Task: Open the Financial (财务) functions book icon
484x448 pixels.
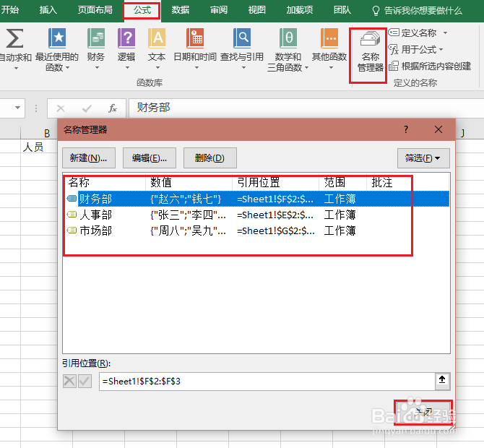Action: tap(96, 38)
